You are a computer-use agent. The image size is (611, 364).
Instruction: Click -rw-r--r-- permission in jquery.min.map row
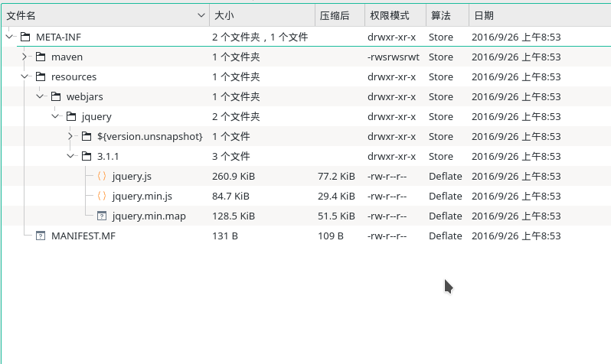click(387, 216)
